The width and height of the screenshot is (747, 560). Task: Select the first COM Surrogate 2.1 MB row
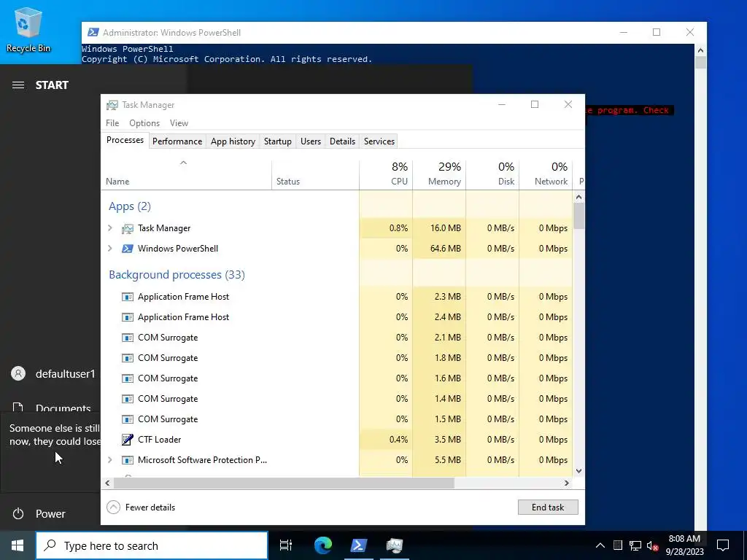[x=337, y=338]
